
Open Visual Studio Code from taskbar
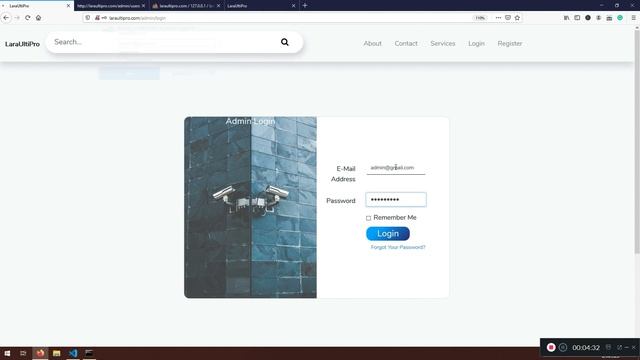click(x=73, y=353)
